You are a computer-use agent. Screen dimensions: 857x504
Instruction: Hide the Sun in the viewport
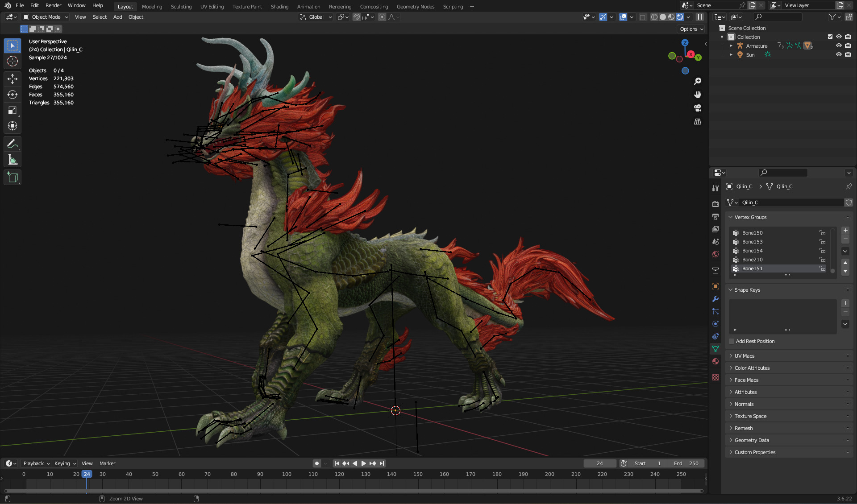(x=839, y=54)
